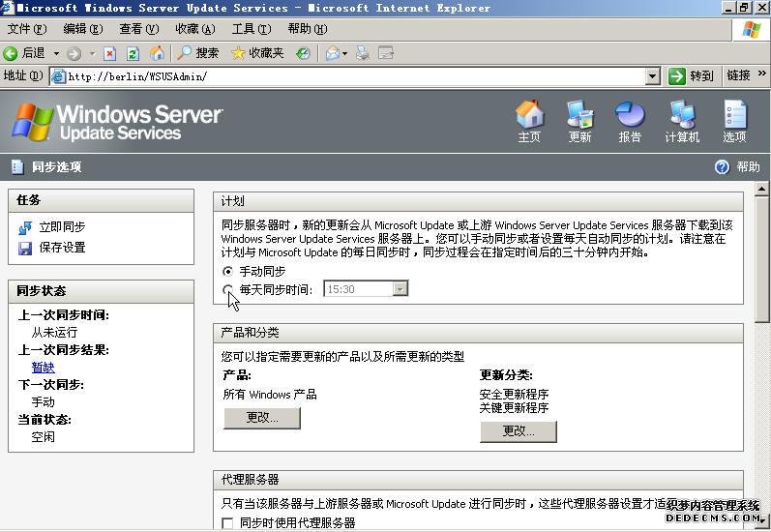Image resolution: width=771 pixels, height=532 pixels.
Task: Click the page scrollbar up arrow
Action: click(762, 189)
